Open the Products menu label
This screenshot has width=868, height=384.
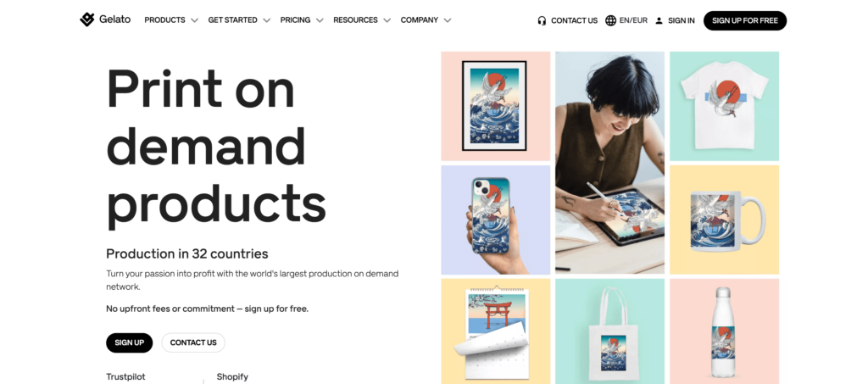(164, 19)
